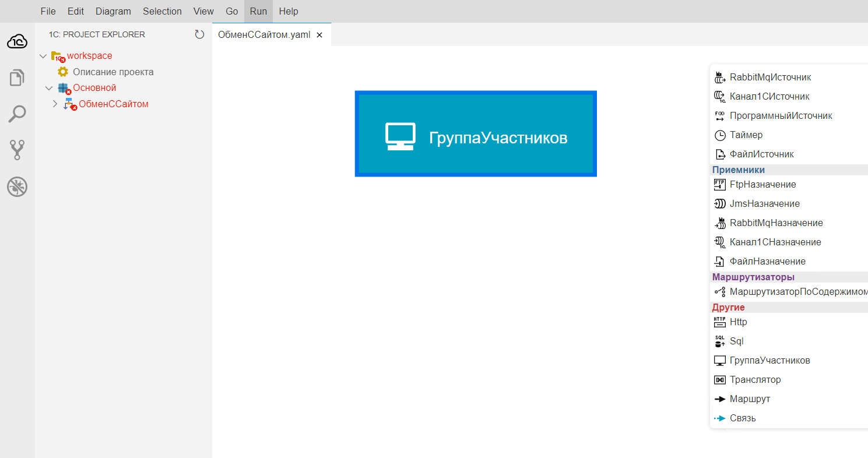
Task: Pick the МаршрутизаторПоСодержимому palette icon
Action: pos(720,291)
